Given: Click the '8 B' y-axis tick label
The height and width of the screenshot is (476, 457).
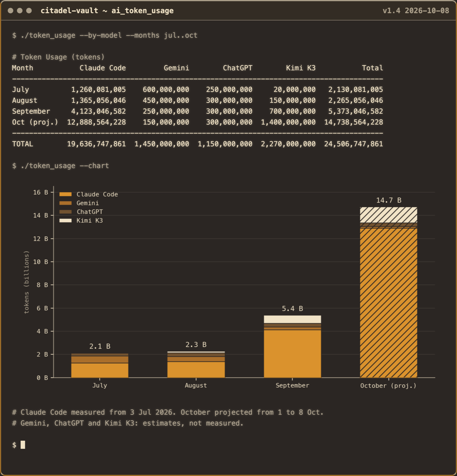Looking at the screenshot, I should point(42,285).
